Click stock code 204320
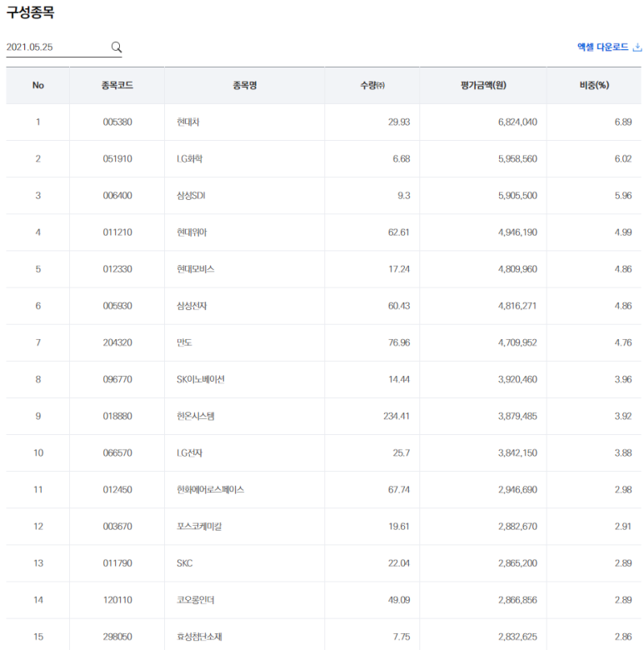 (x=117, y=342)
